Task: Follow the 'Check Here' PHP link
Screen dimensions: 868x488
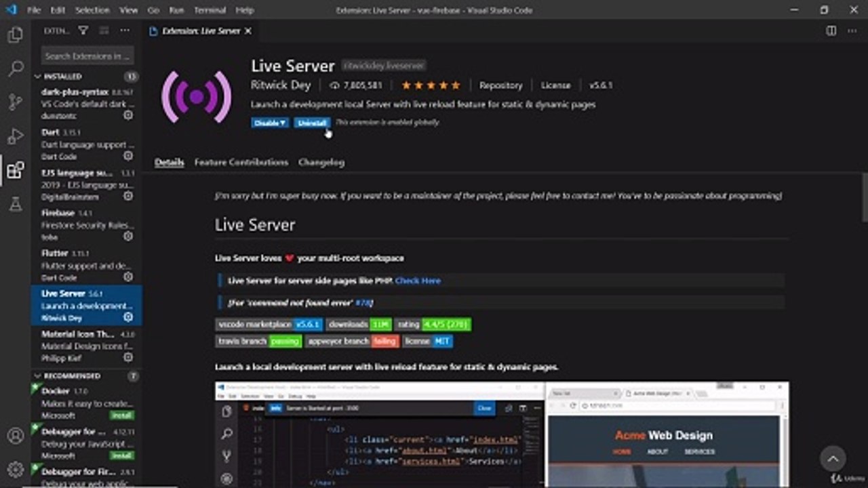Action: pos(418,281)
